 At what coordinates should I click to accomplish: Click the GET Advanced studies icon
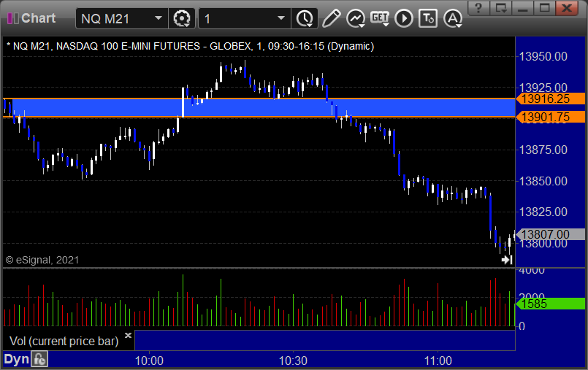click(x=380, y=18)
